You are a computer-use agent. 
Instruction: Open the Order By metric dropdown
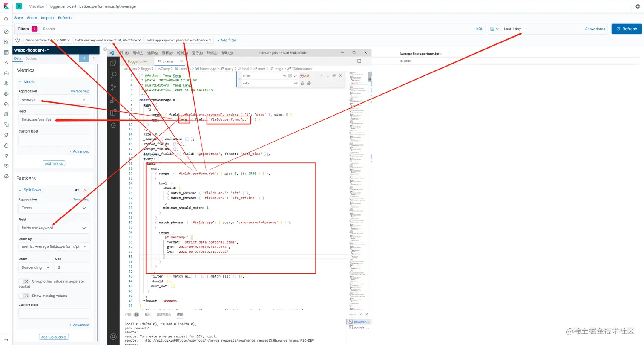click(x=54, y=246)
